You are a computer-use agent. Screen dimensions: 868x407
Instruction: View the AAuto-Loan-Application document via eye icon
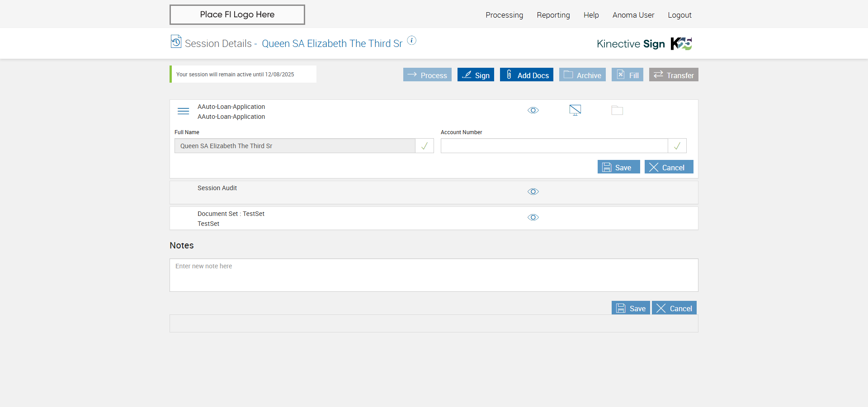pos(533,111)
